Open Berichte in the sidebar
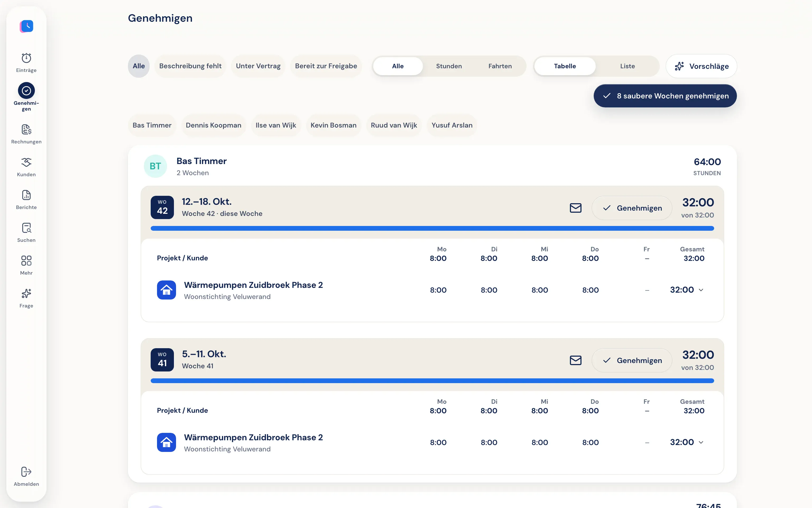 pyautogui.click(x=26, y=200)
